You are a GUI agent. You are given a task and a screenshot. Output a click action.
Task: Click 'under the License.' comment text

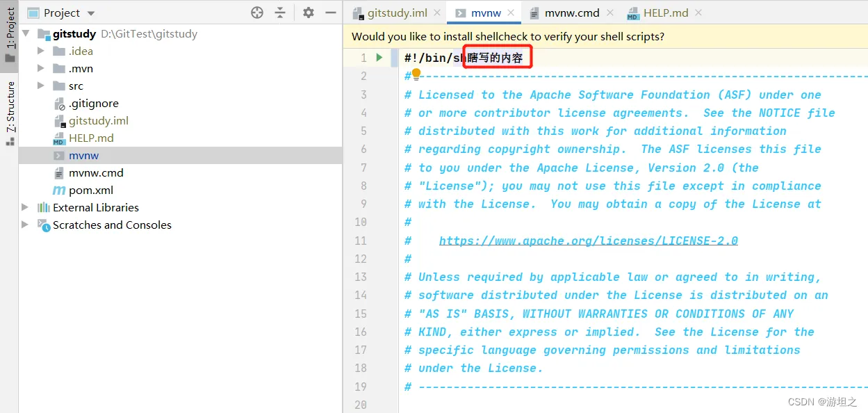coord(481,369)
